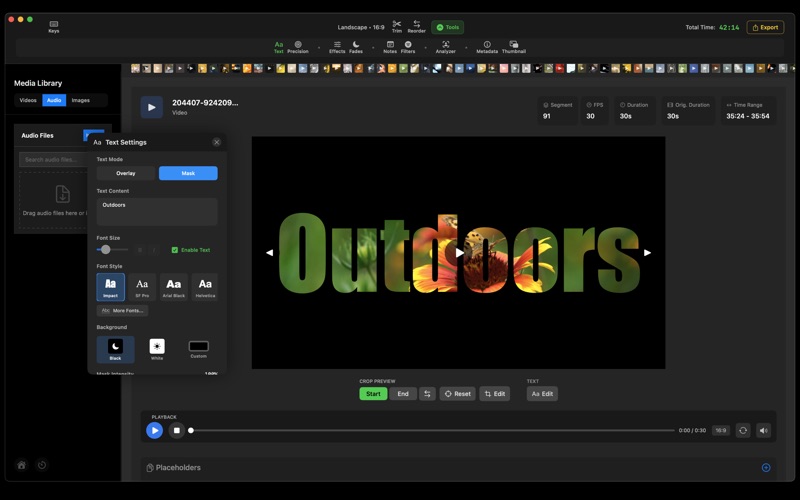The image size is (800, 500).
Task: Open the Text tool in toolbar
Action: [x=279, y=47]
